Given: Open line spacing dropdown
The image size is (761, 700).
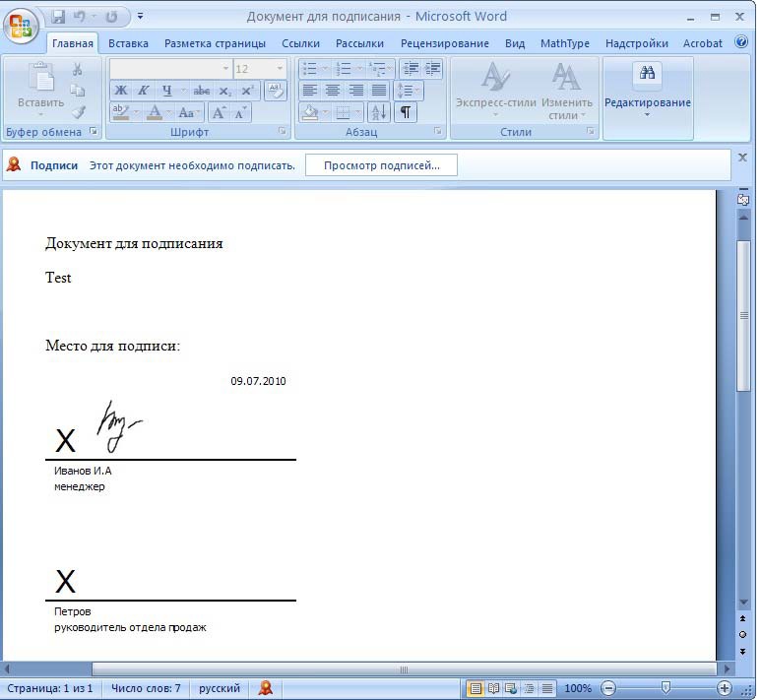Looking at the screenshot, I should 409,91.
